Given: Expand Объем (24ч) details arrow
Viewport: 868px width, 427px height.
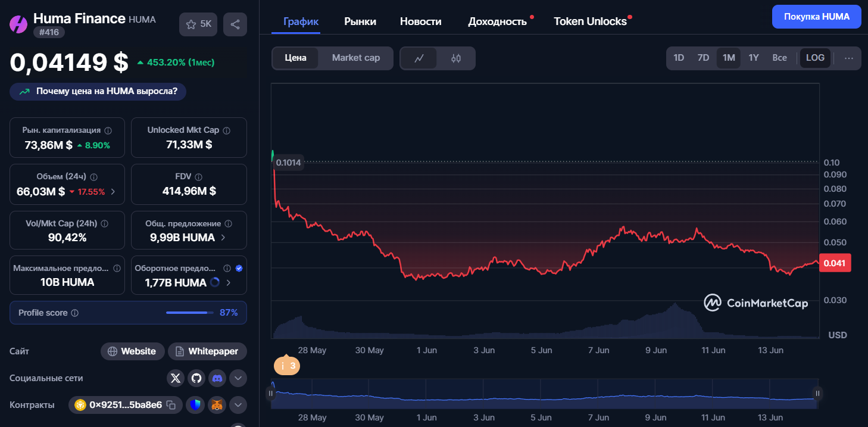Looking at the screenshot, I should point(113,192).
